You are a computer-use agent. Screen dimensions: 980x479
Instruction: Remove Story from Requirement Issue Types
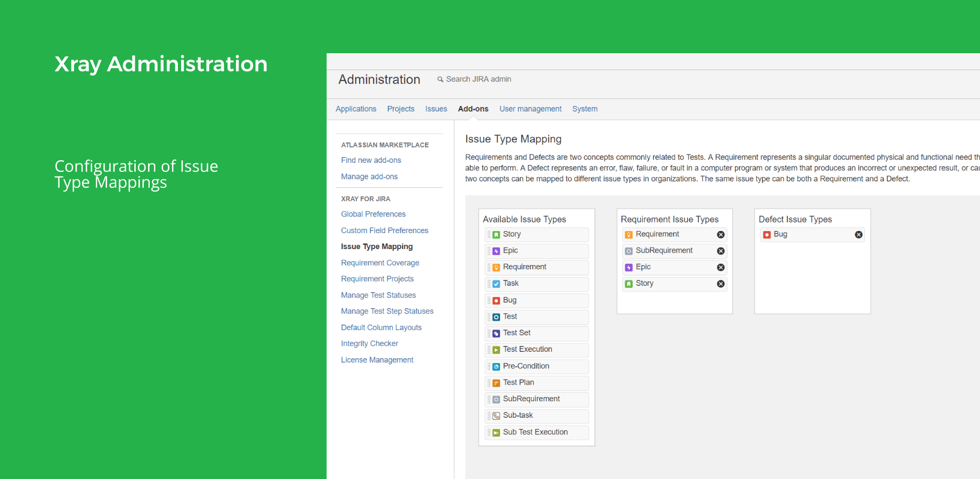point(720,284)
